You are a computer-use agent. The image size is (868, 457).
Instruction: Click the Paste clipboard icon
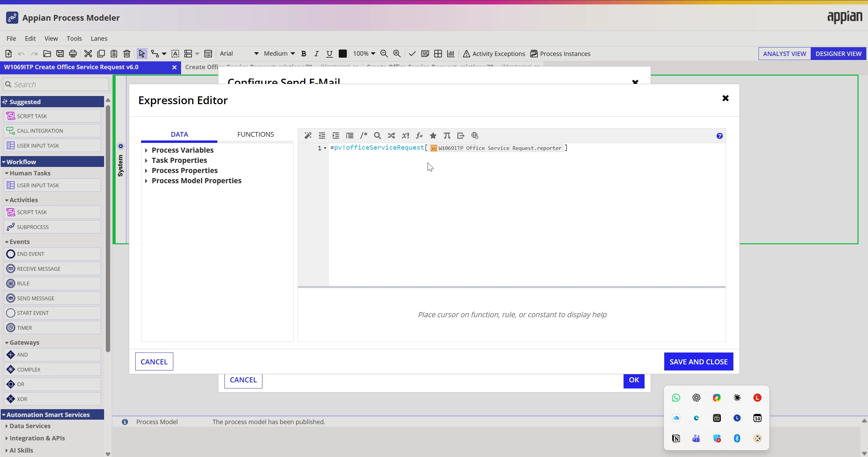[114, 54]
